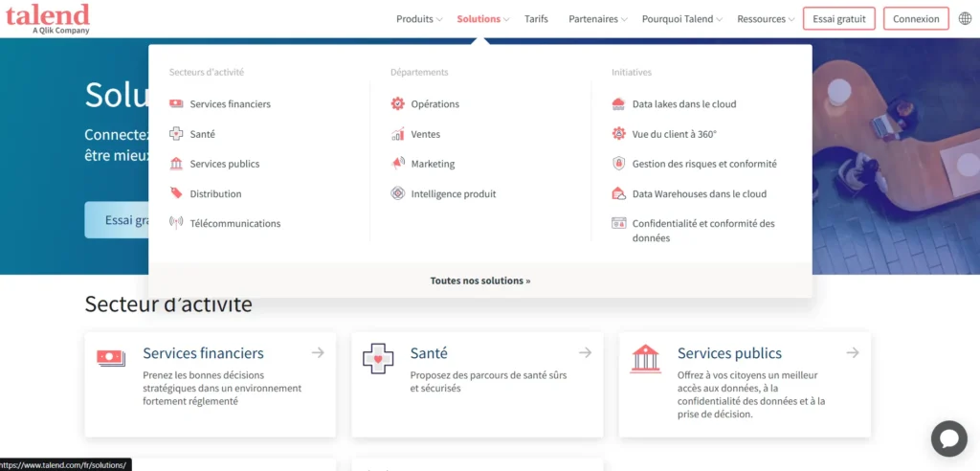This screenshot has height=471, width=980.
Task: Open Distribution link
Action: [215, 194]
